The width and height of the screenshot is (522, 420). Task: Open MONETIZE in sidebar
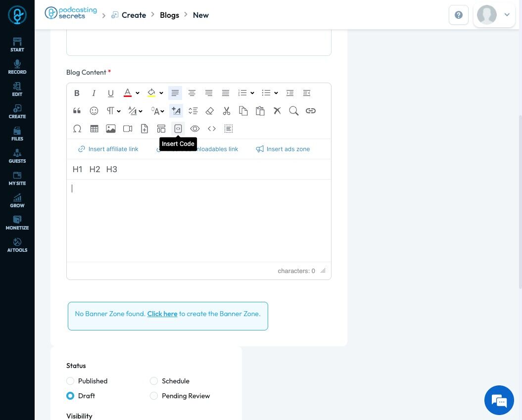(17, 223)
